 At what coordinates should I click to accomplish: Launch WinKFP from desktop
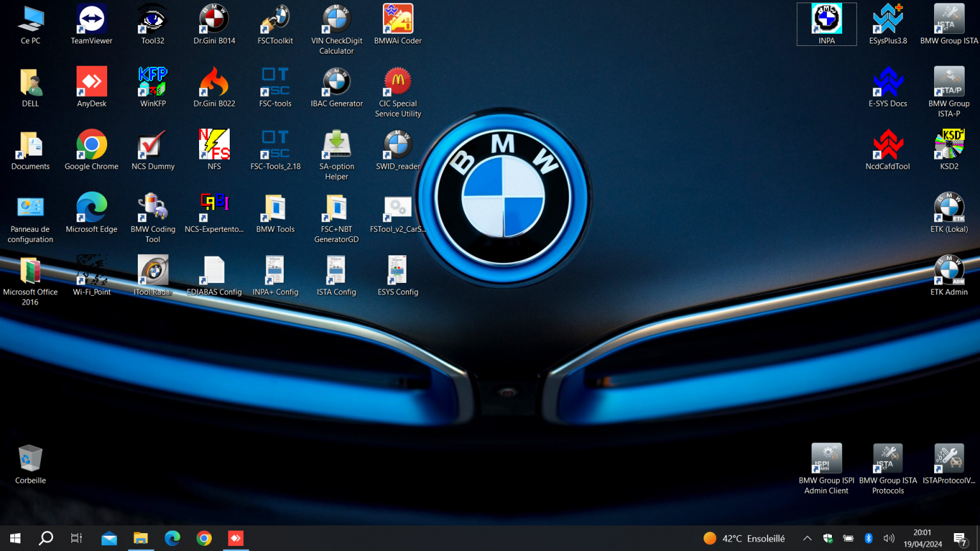point(152,87)
